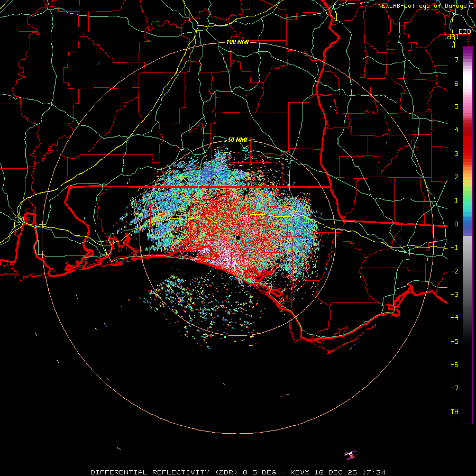Click the legend value -7
476x476 pixels.
click(454, 388)
